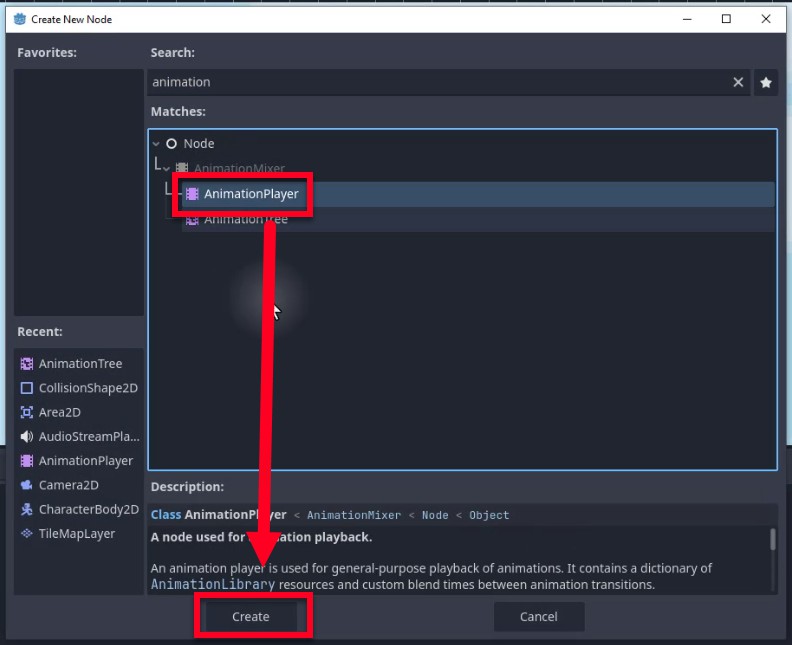Click the TileMapLayer grid icon in Recent
The image size is (792, 645).
[x=27, y=533]
